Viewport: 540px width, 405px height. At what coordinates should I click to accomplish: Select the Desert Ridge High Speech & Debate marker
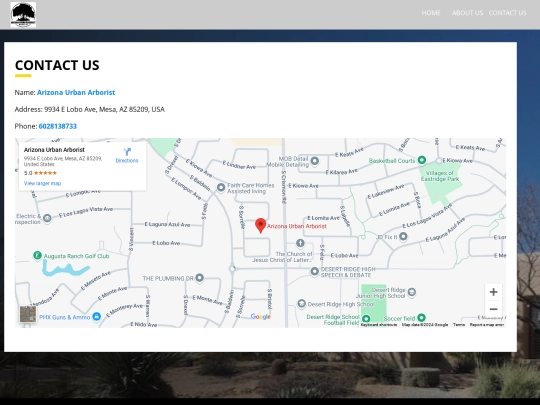tap(314, 271)
